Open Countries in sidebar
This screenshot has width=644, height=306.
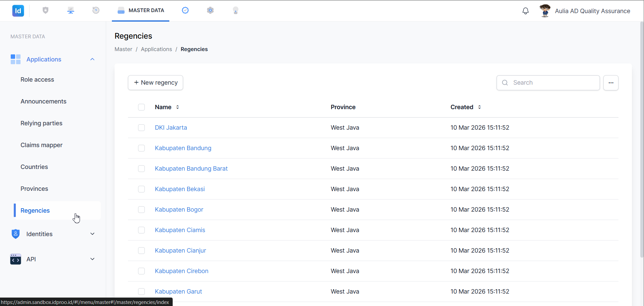34,167
